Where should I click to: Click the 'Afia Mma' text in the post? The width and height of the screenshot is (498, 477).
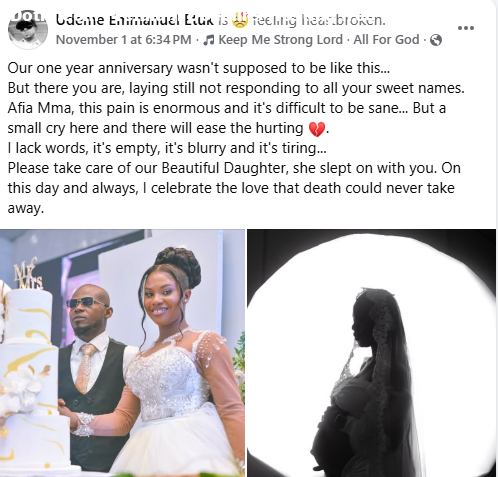(40, 108)
